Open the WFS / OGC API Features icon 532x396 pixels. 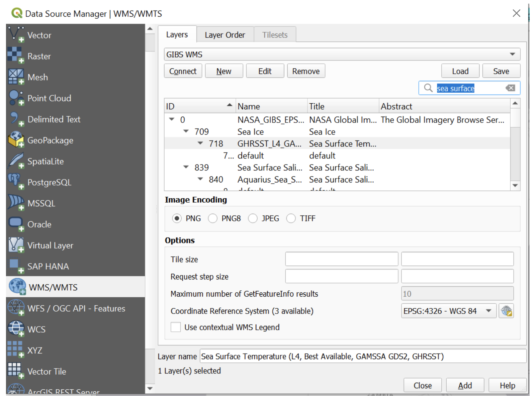pos(16,308)
